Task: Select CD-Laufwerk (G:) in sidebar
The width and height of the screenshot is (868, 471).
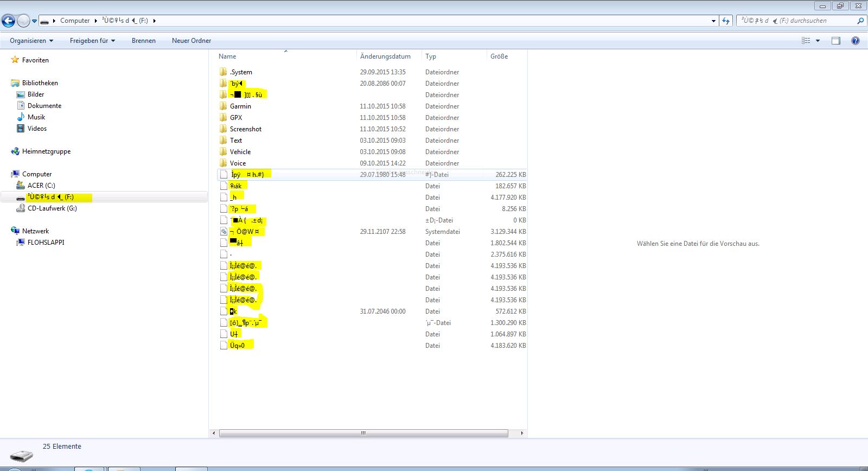Action: (x=52, y=208)
